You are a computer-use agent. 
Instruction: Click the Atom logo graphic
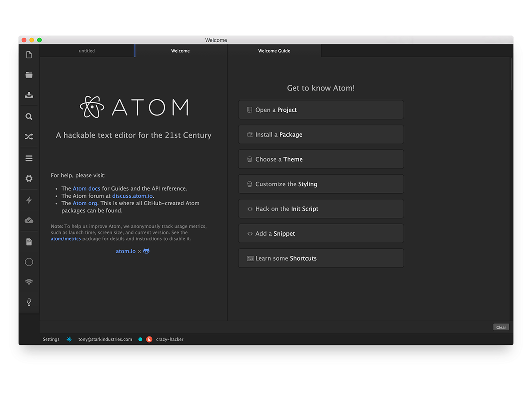tap(134, 107)
